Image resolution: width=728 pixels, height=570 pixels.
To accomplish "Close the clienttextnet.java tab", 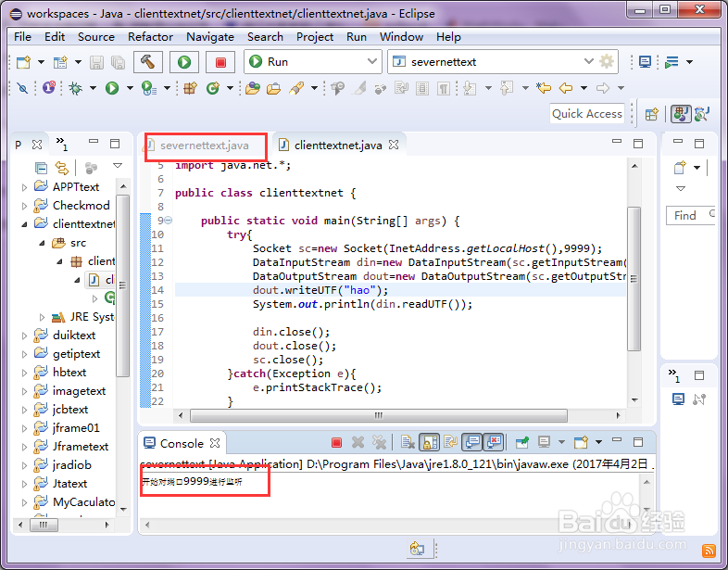I will [394, 145].
